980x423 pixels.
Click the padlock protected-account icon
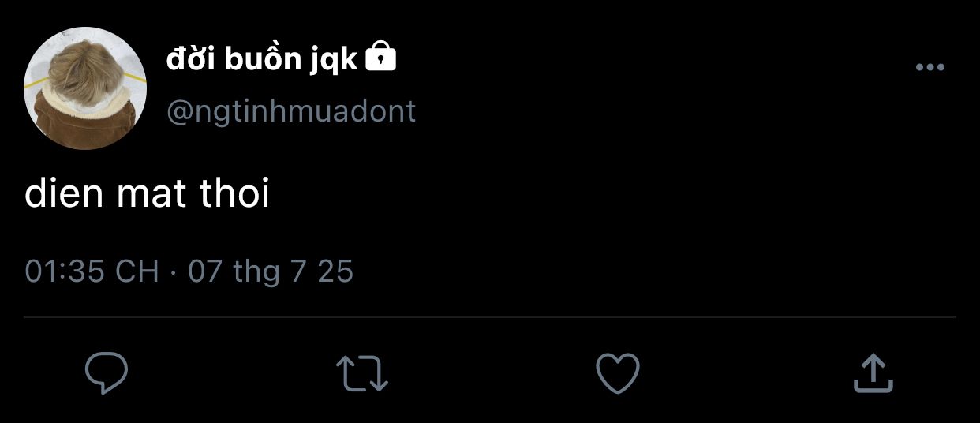coord(381,57)
